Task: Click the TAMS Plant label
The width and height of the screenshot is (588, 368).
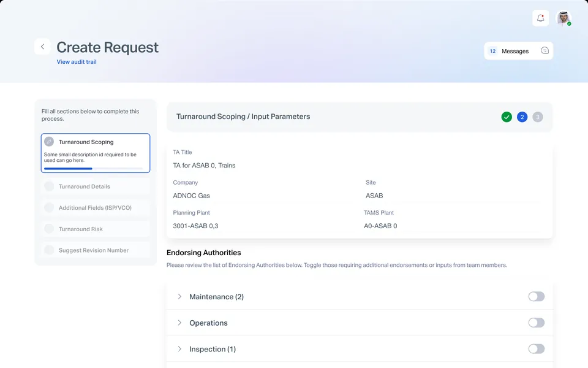Action: pos(379,213)
